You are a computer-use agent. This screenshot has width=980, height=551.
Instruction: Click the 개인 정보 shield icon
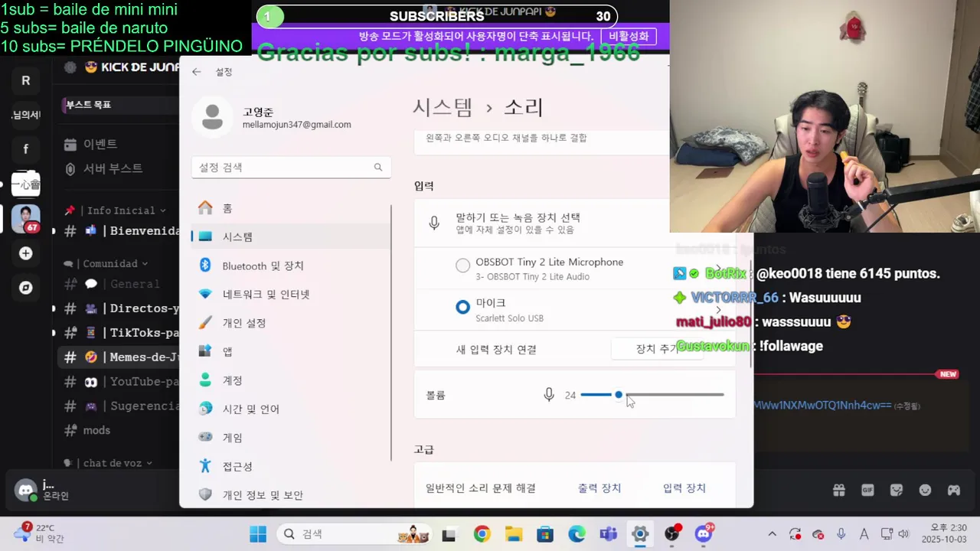coord(205,494)
